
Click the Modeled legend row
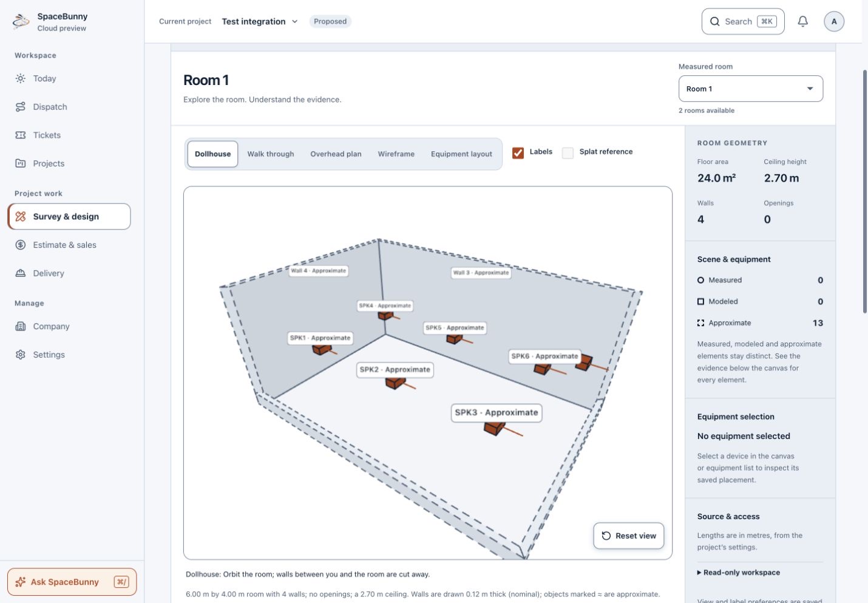tap(760, 301)
